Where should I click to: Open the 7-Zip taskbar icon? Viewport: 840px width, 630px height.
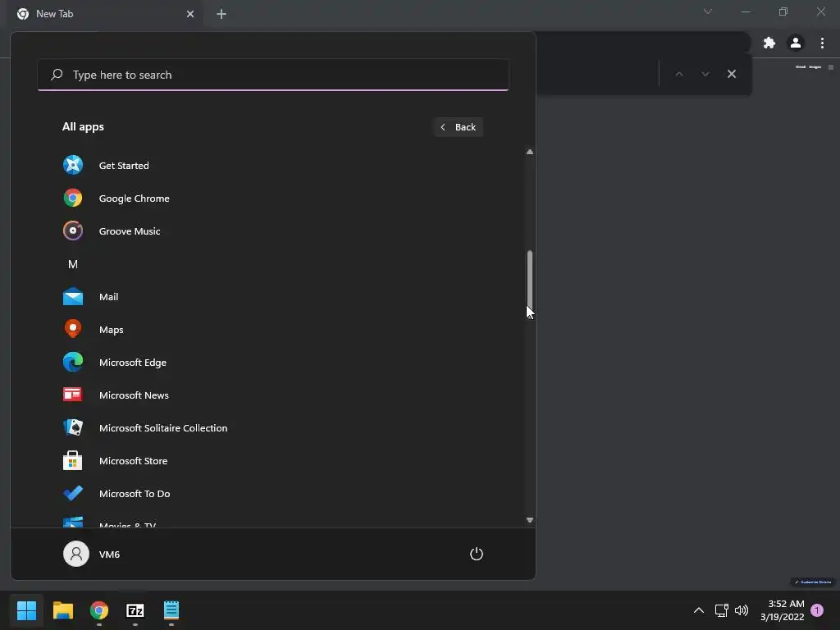(x=135, y=610)
